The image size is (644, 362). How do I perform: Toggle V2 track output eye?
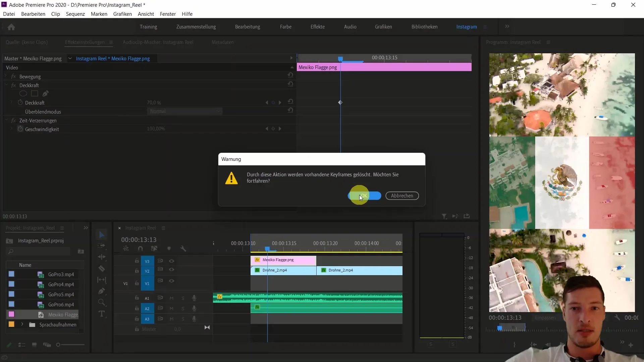[x=171, y=269]
